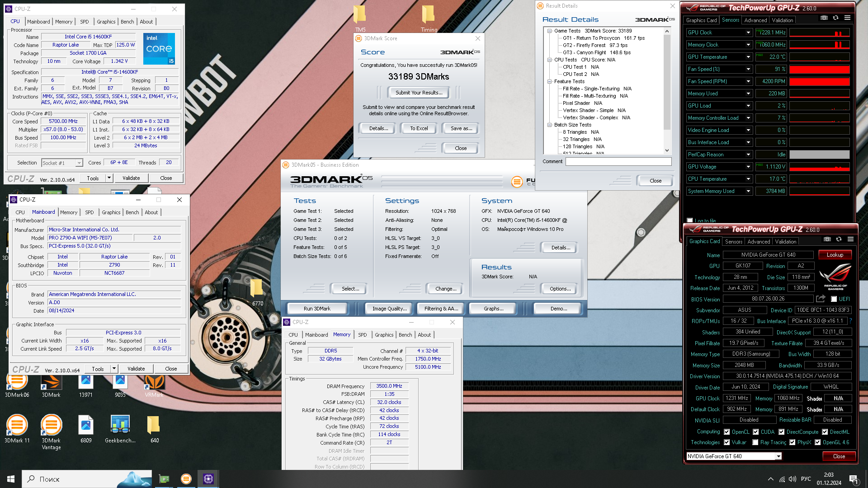Open the Bench tab in top CPU-Z window
This screenshot has height=488, width=868.
click(127, 22)
